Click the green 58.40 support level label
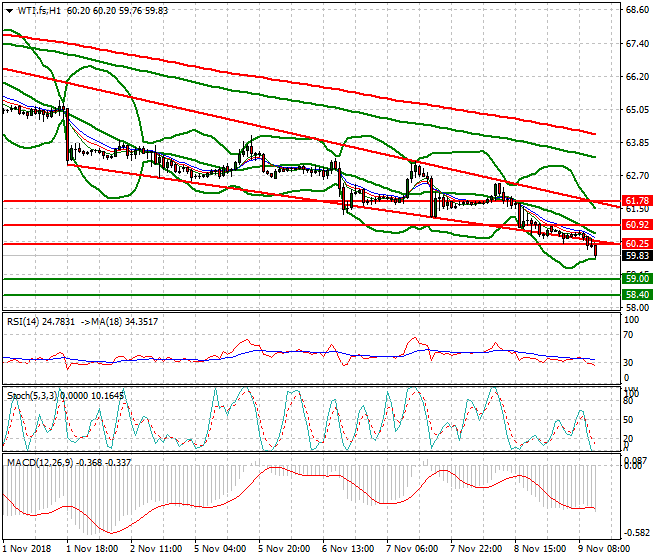660x560 pixels. pyautogui.click(x=637, y=295)
